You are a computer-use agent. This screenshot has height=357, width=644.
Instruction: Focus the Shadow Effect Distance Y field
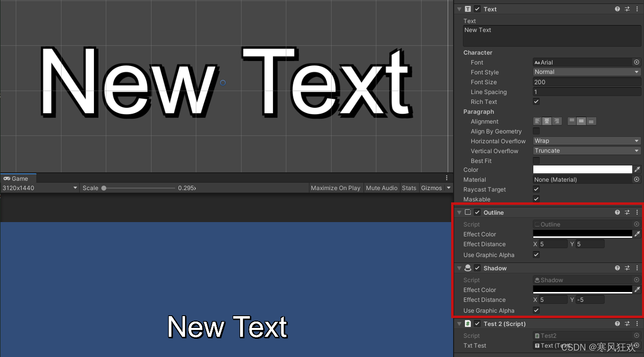click(590, 299)
